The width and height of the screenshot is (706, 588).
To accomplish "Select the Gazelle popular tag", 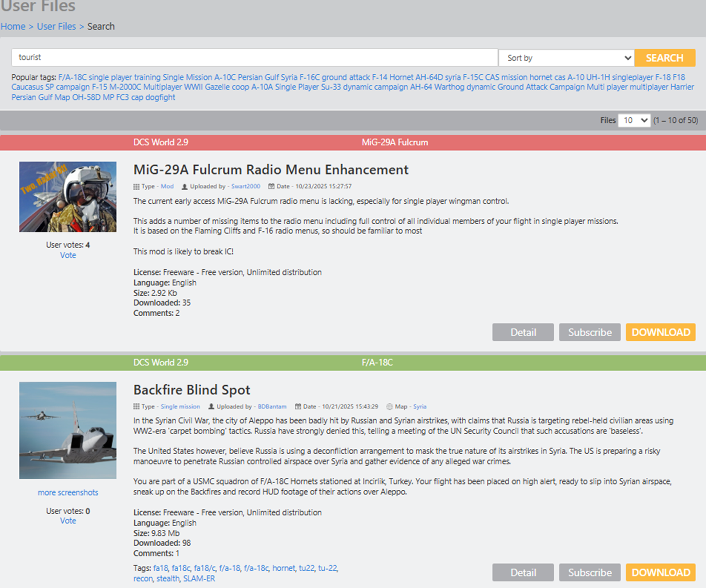I will coord(217,87).
